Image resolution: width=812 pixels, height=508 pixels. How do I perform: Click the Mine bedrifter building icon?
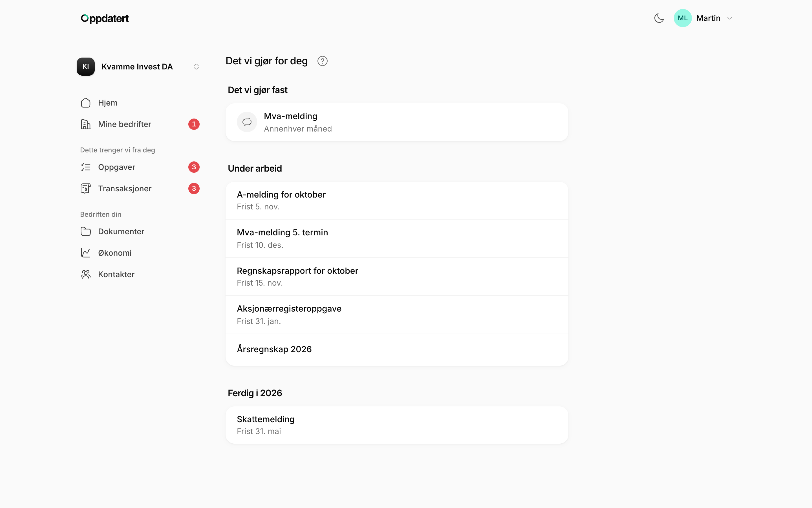[x=85, y=124]
